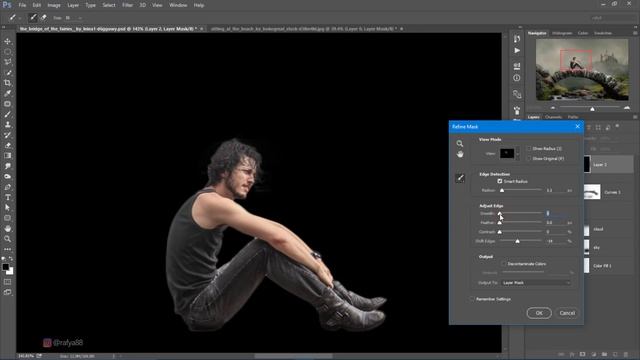Toggle Quick Mask mode button
Image resolution: width=640 pixels, height=360 pixels.
(8, 282)
